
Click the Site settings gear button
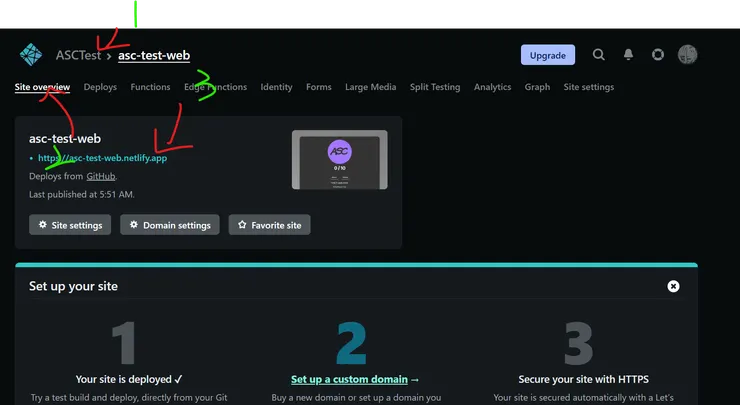click(70, 225)
